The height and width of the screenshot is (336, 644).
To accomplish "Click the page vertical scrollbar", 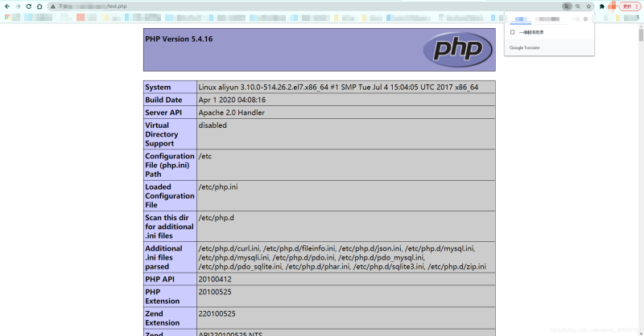I will (x=641, y=161).
